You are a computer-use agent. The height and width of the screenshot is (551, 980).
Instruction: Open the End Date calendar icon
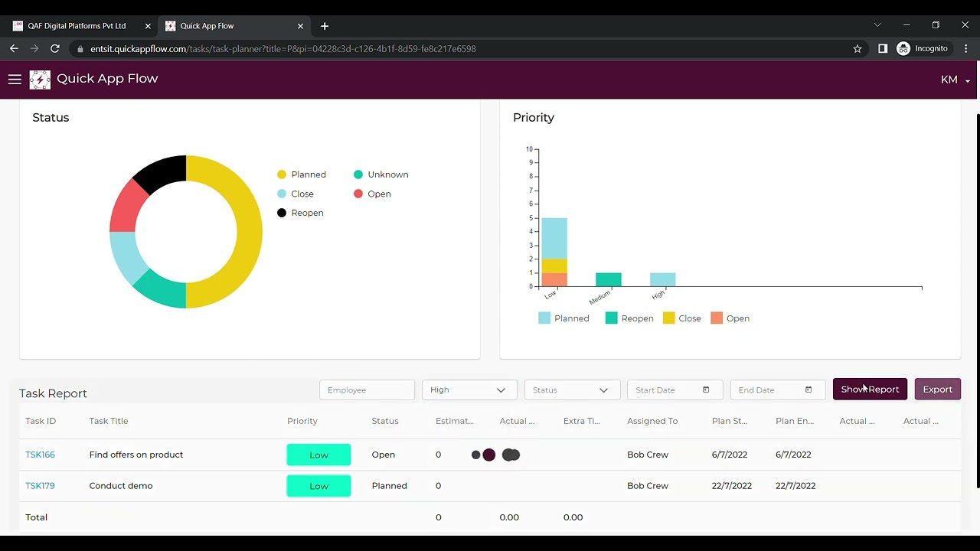click(808, 390)
